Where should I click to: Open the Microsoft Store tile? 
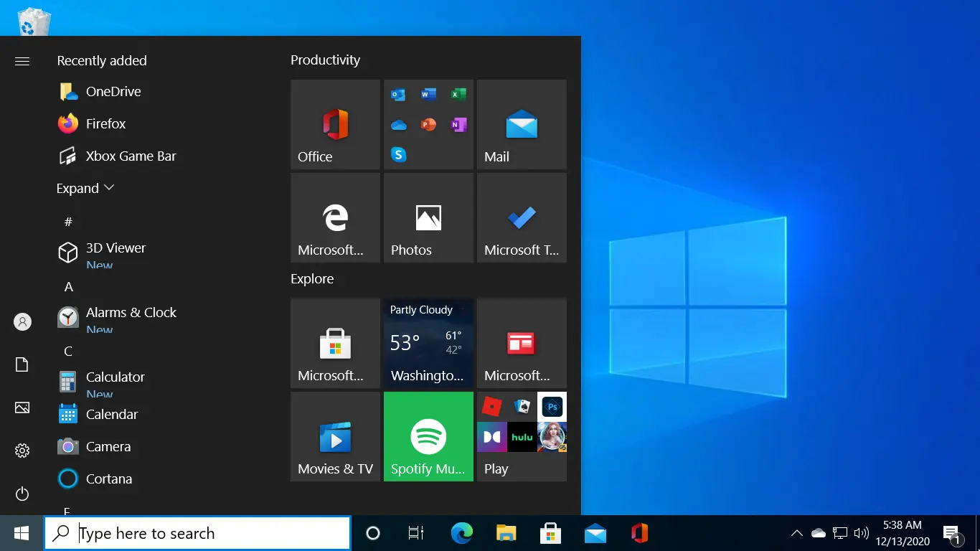click(335, 343)
